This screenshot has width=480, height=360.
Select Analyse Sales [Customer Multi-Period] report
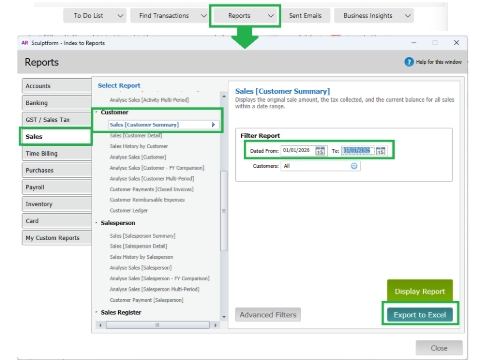[152, 179]
